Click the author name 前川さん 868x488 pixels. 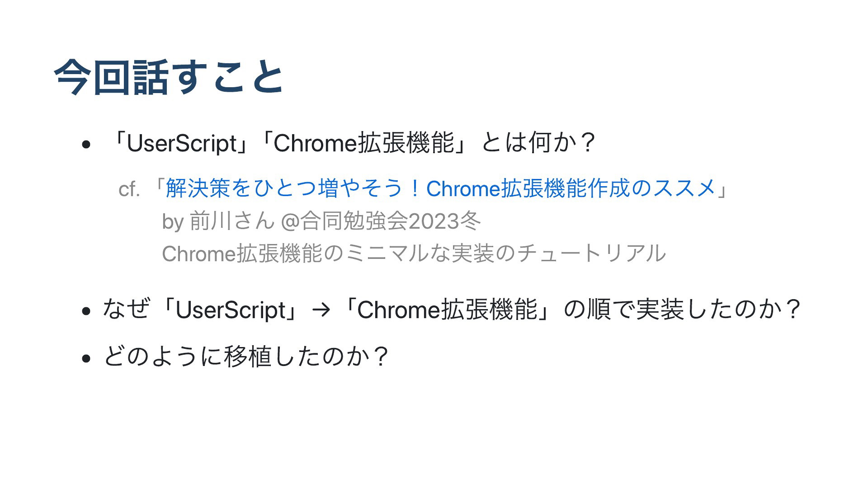tap(232, 221)
